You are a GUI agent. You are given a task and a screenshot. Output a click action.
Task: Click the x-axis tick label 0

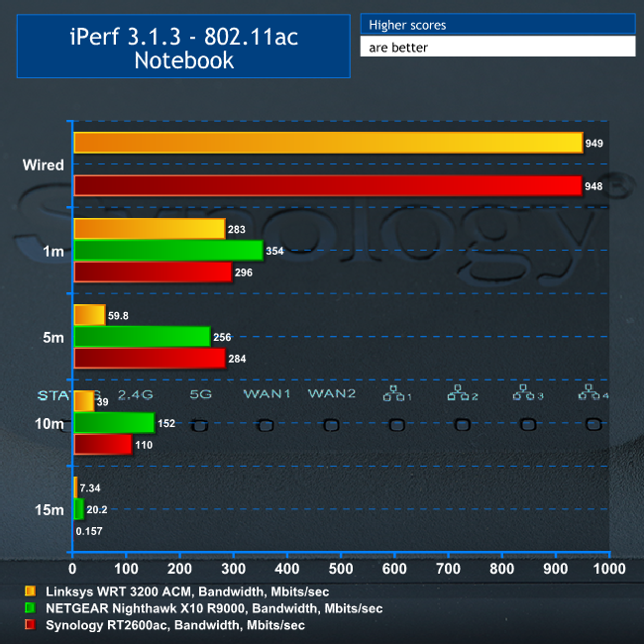[x=72, y=569]
